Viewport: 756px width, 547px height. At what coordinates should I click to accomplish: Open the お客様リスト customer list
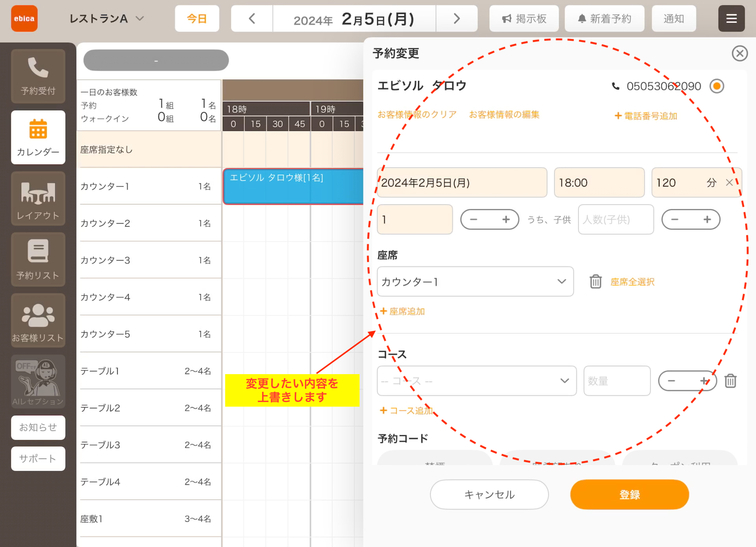pyautogui.click(x=38, y=320)
